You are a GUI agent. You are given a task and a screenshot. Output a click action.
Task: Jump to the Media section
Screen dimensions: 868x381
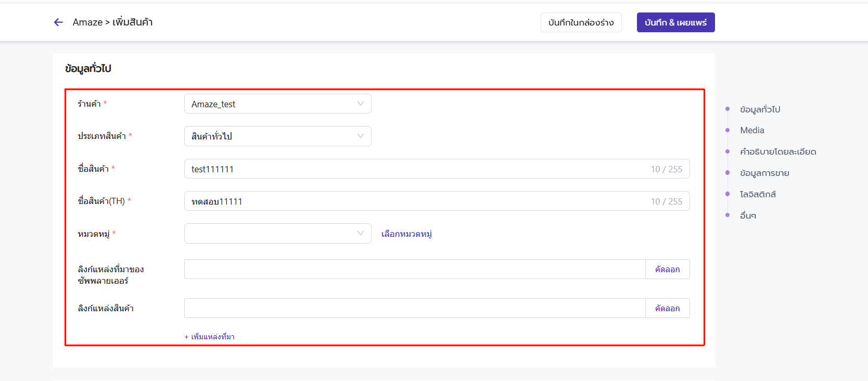tap(752, 131)
